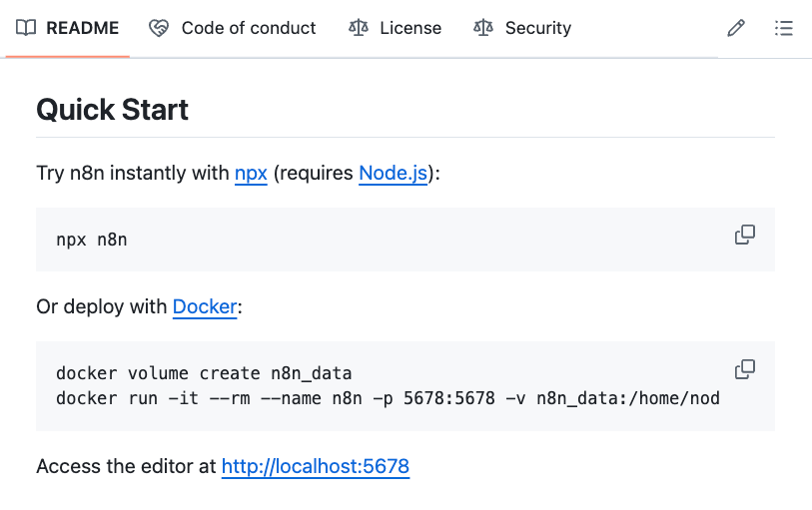Click the Quick Start heading
This screenshot has height=510, width=812.
click(113, 110)
